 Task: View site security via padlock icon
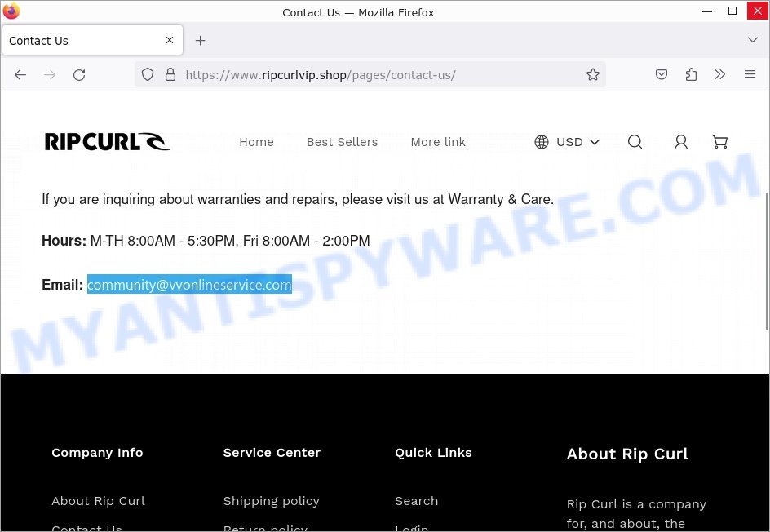(x=170, y=75)
